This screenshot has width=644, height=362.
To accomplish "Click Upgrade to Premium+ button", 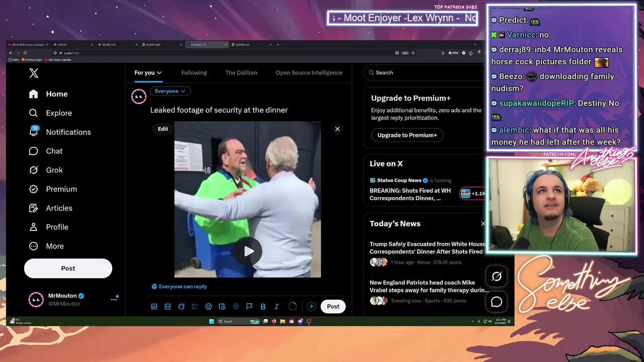I will coord(407,135).
